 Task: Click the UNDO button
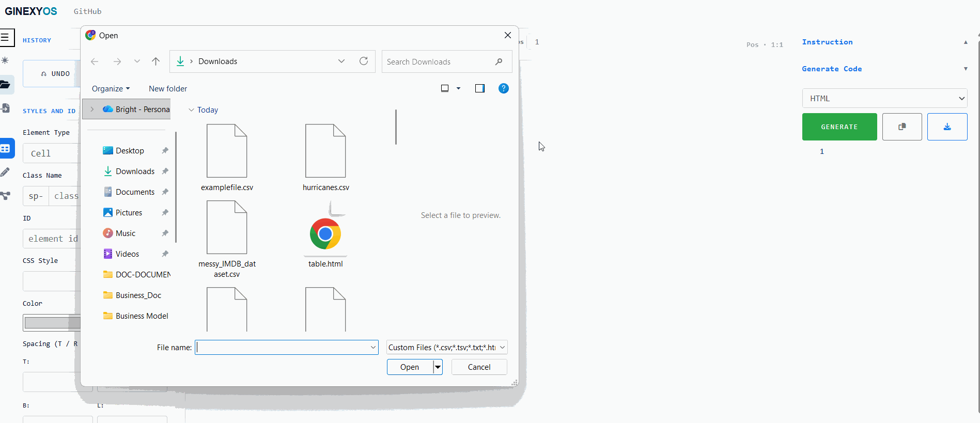tap(52, 74)
